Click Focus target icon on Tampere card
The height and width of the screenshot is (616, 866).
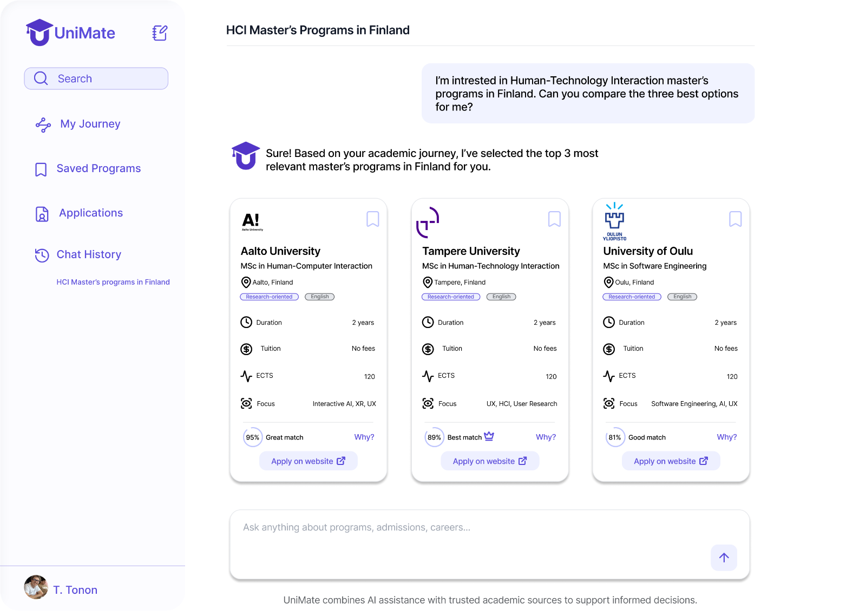(428, 403)
